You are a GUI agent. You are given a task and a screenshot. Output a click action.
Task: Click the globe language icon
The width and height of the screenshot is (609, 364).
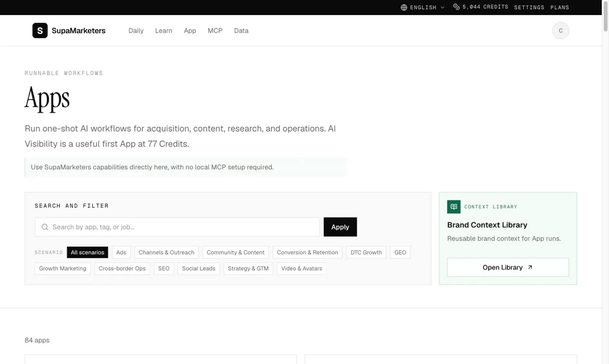point(404,7)
